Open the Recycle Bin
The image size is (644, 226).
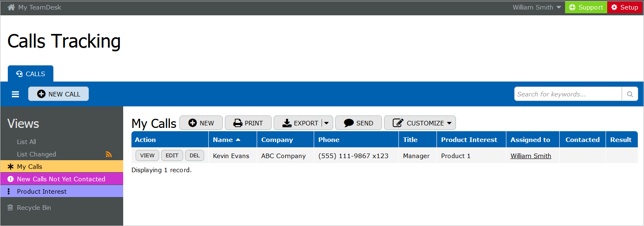click(33, 208)
